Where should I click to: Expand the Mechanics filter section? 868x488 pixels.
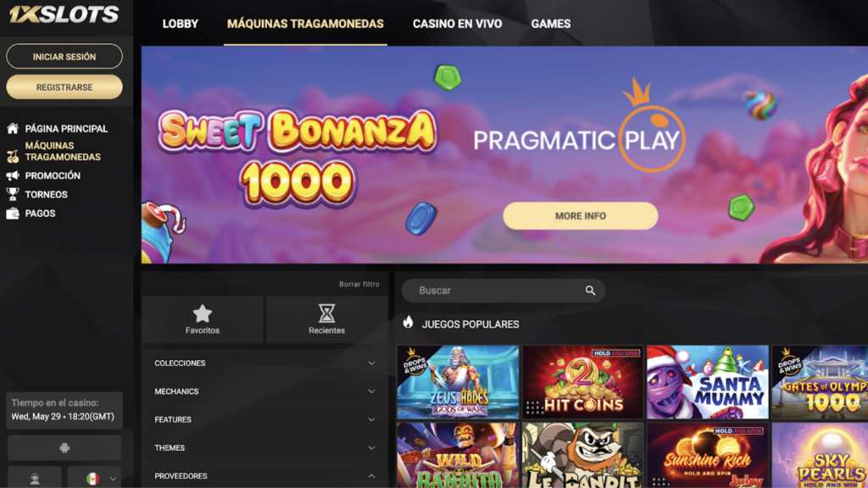coord(264,391)
